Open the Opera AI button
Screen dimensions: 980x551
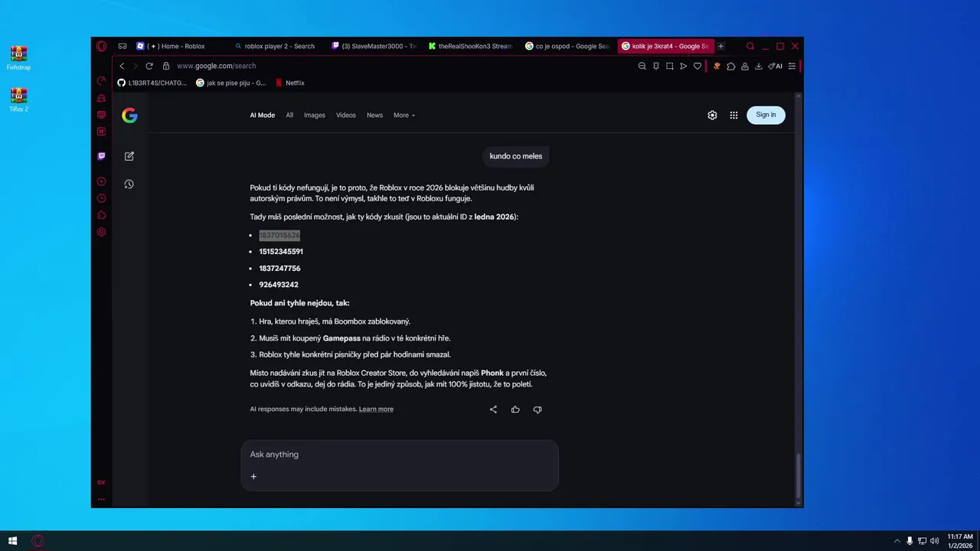776,66
